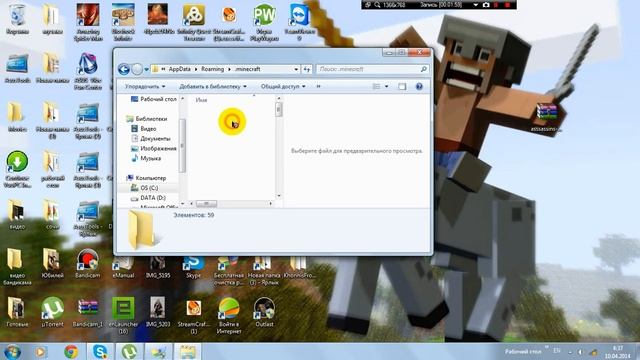
Task: Click the StreamCraft desktop icon in bottom row
Action: click(x=193, y=316)
